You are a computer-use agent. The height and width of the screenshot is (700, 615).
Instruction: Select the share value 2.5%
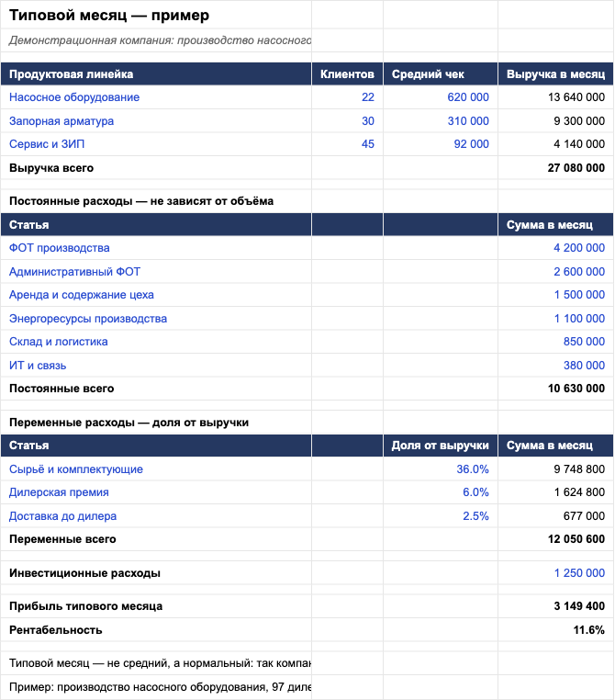coord(441,516)
